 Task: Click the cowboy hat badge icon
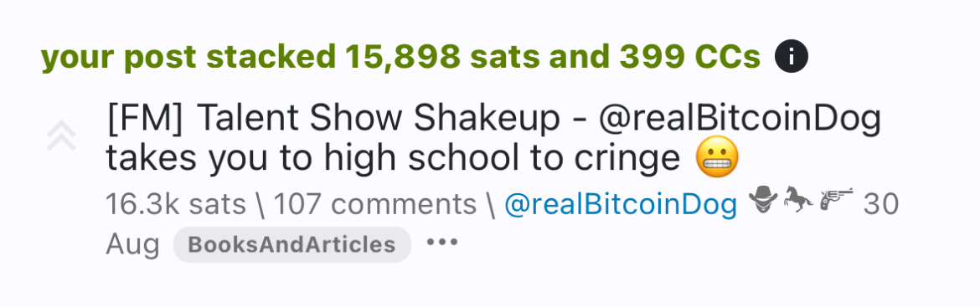(x=763, y=200)
